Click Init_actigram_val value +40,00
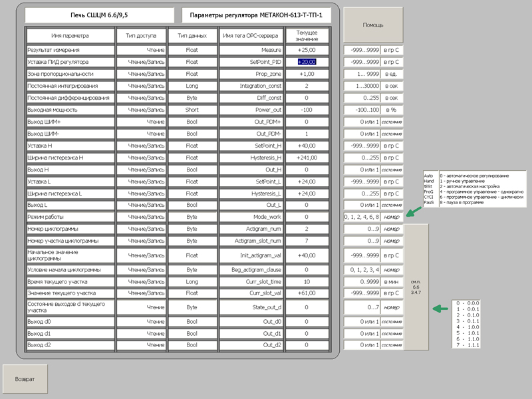The image size is (532, 399). point(307,255)
